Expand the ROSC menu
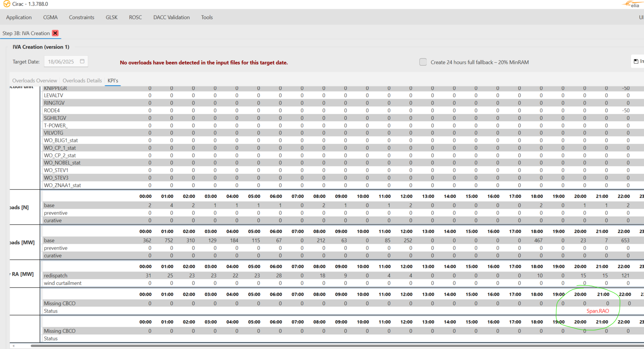This screenshot has height=349, width=644. [136, 17]
